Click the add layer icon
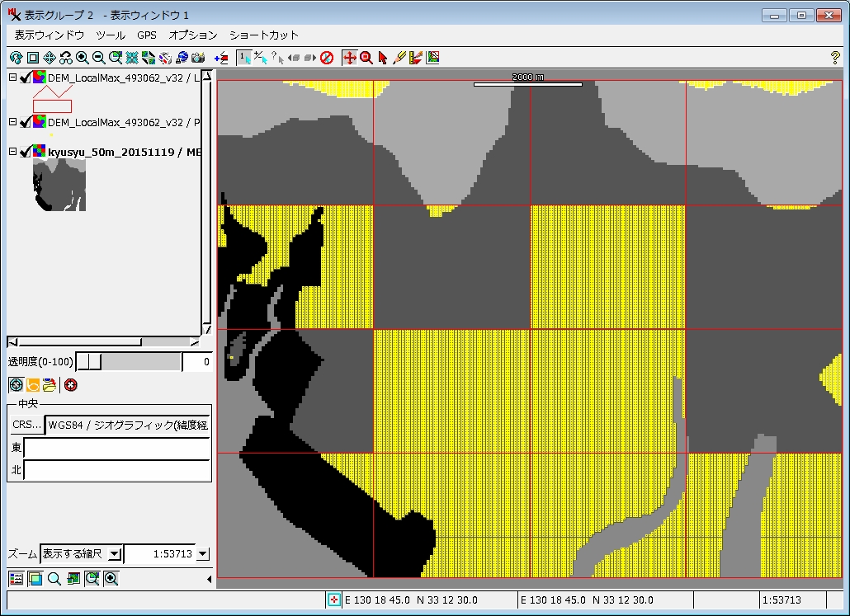 click(221, 58)
